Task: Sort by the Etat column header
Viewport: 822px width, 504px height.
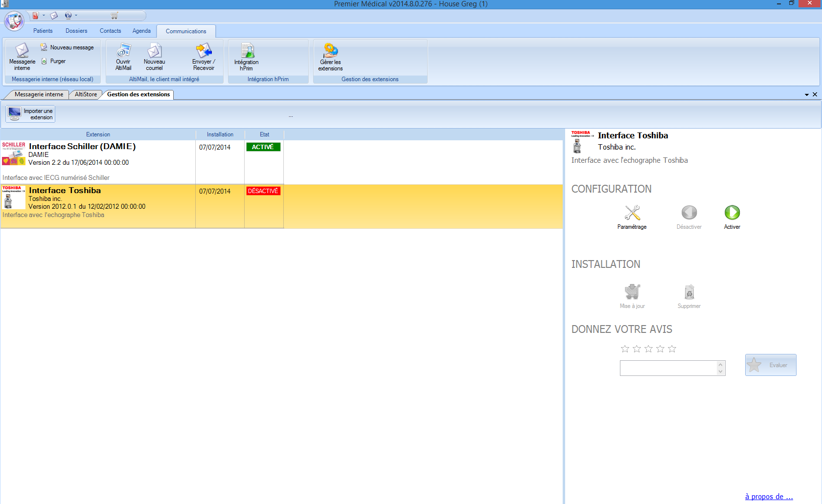Action: (264, 134)
